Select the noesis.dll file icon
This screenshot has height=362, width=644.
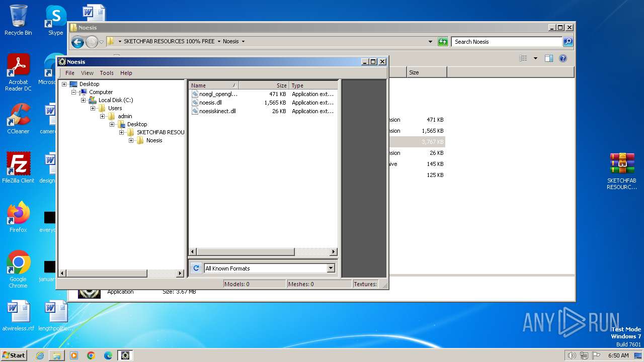(x=195, y=103)
